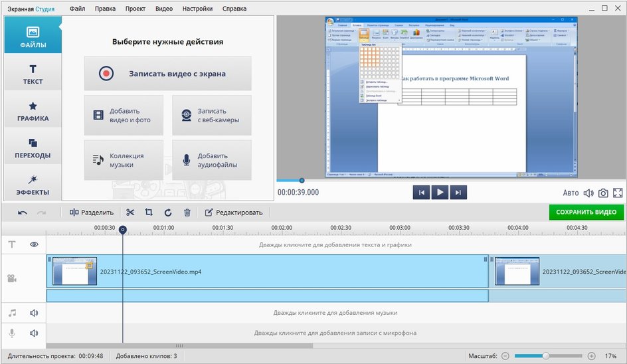Click the zoom in plus icon
Viewport: 627px width, 364px height.
coord(592,355)
